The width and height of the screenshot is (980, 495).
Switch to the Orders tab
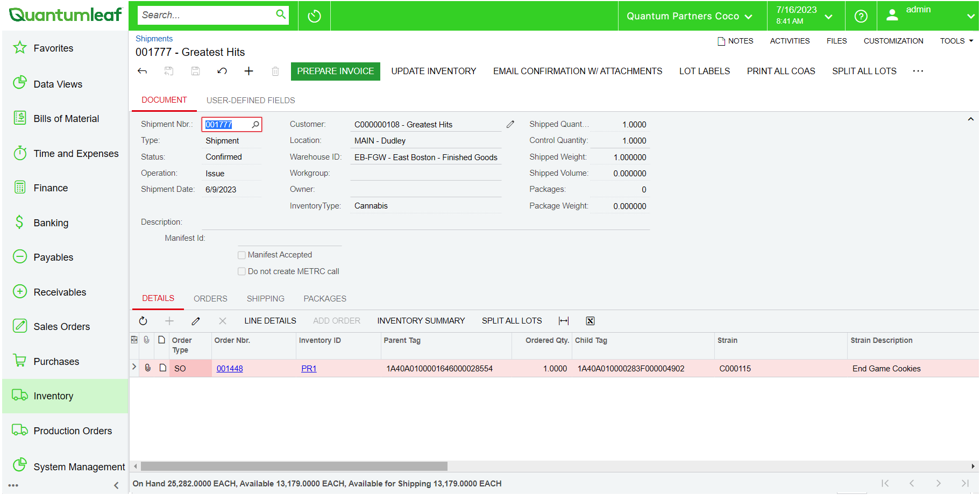click(210, 299)
